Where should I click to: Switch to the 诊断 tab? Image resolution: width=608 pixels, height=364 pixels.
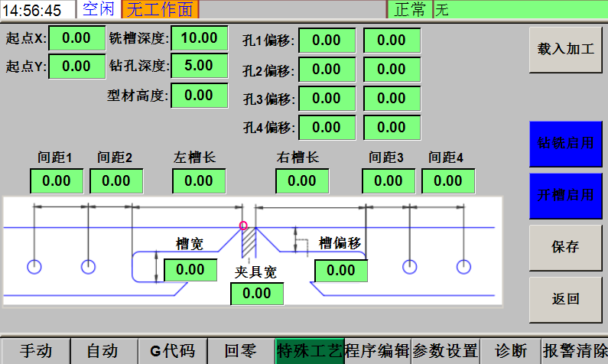(x=510, y=351)
